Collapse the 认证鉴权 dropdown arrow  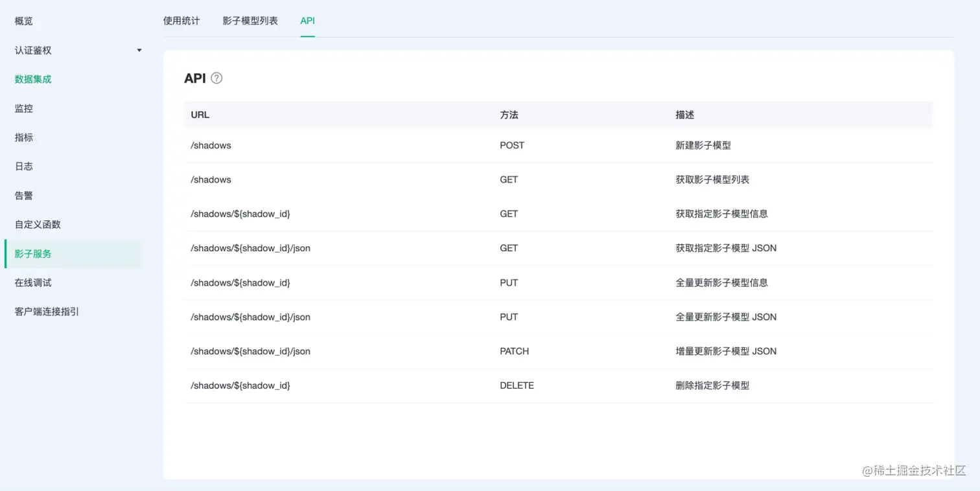point(138,51)
